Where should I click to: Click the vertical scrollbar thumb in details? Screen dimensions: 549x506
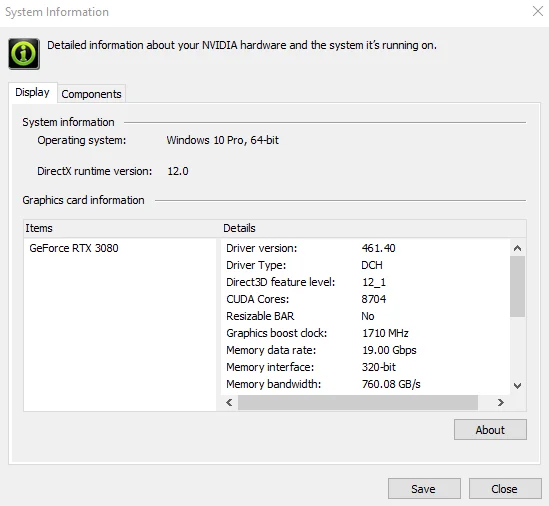coord(517,286)
